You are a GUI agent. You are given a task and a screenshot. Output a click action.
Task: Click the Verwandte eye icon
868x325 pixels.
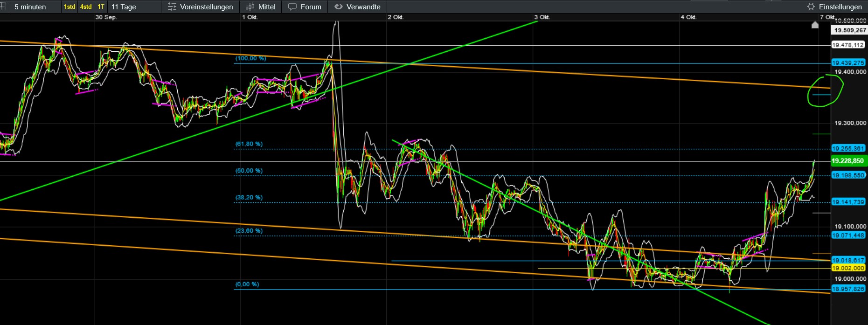[339, 7]
